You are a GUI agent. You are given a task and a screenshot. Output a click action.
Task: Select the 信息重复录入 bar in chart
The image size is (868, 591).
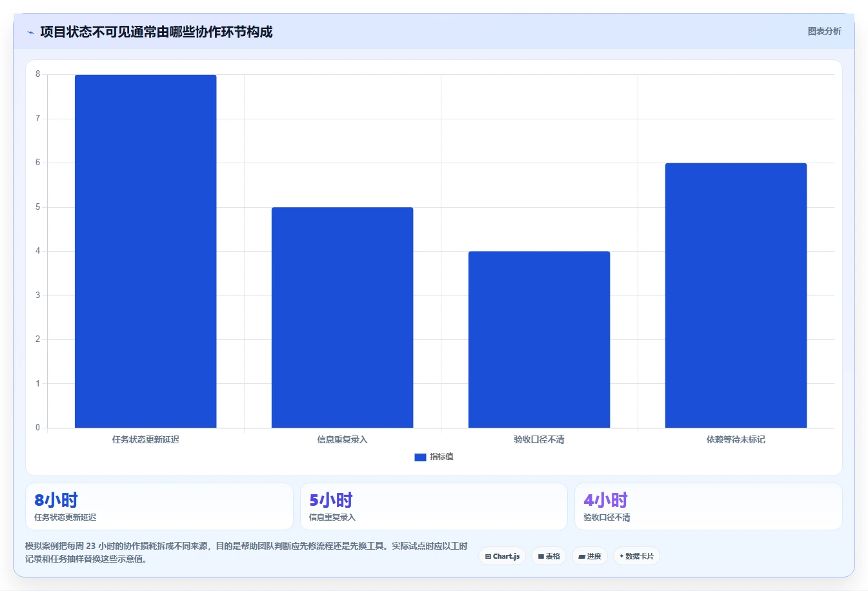point(342,317)
